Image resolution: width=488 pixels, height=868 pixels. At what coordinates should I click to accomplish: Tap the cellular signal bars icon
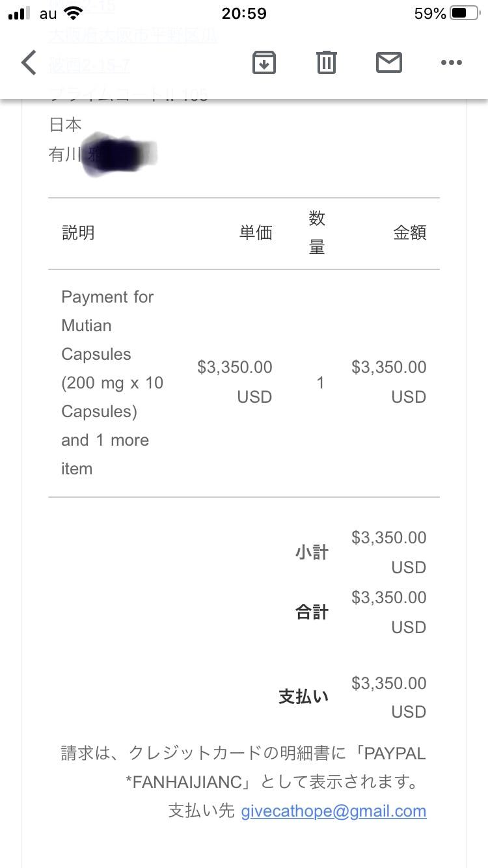click(20, 14)
